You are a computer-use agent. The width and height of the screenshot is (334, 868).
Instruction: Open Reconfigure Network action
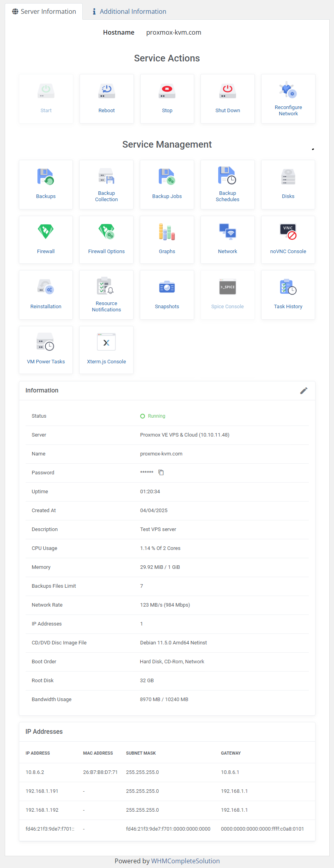[x=288, y=99]
